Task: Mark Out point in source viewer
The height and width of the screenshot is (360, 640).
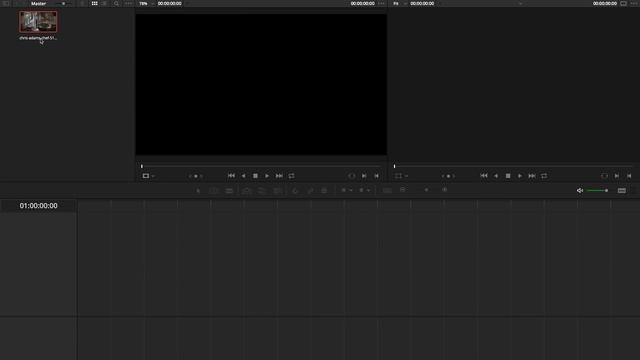Action: [376, 176]
